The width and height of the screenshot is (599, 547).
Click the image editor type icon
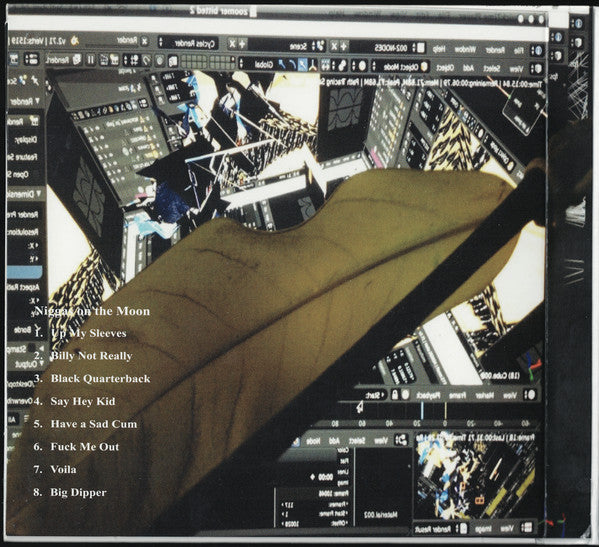pyautogui.click(x=527, y=528)
